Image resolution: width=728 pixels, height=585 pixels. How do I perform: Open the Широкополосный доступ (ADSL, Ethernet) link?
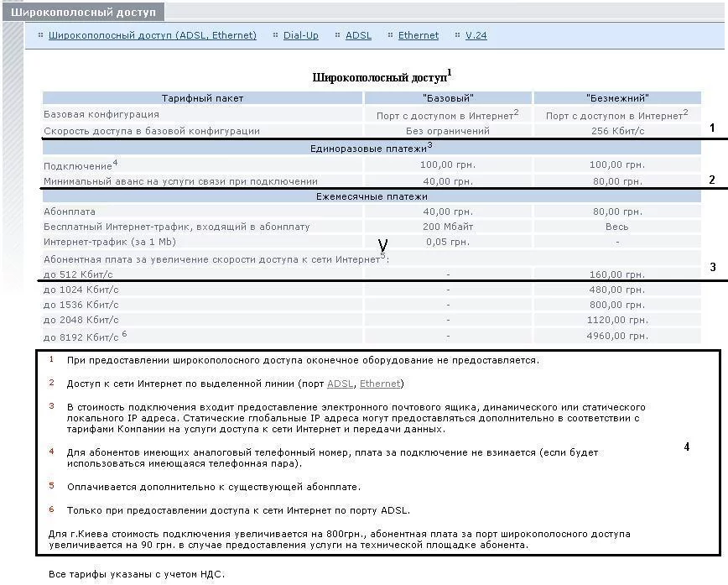153,35
